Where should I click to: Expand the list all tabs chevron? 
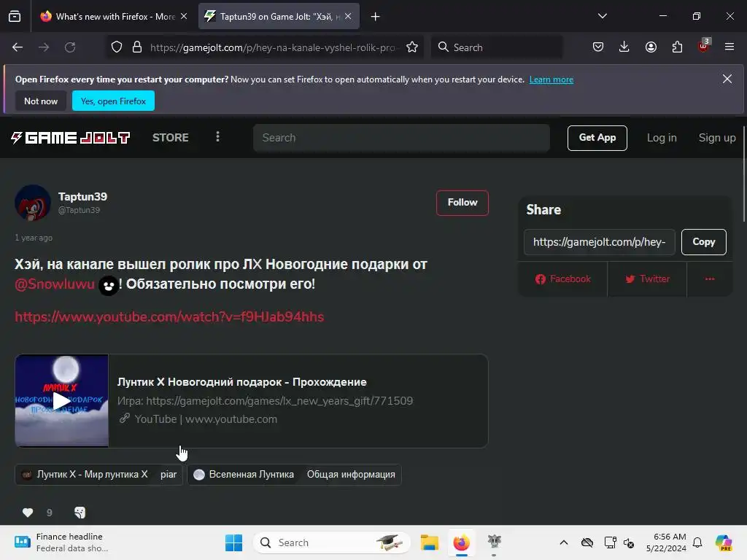point(603,16)
